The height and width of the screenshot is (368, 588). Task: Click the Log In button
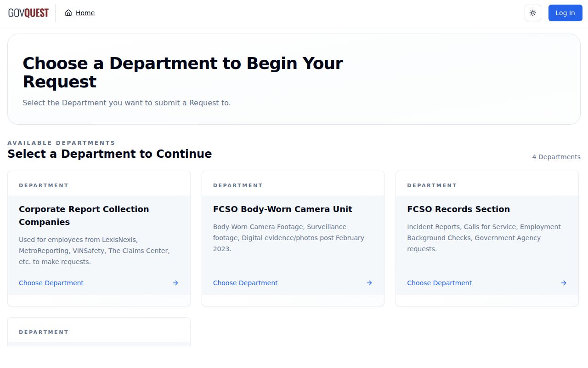point(565,13)
